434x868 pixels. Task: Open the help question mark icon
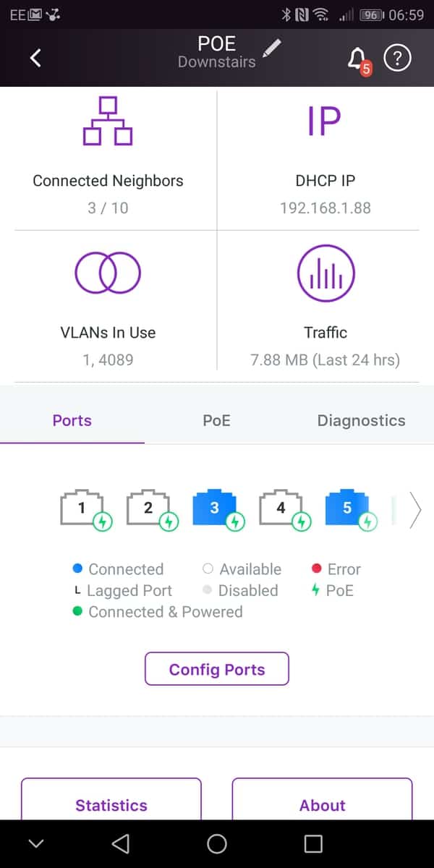coord(397,58)
